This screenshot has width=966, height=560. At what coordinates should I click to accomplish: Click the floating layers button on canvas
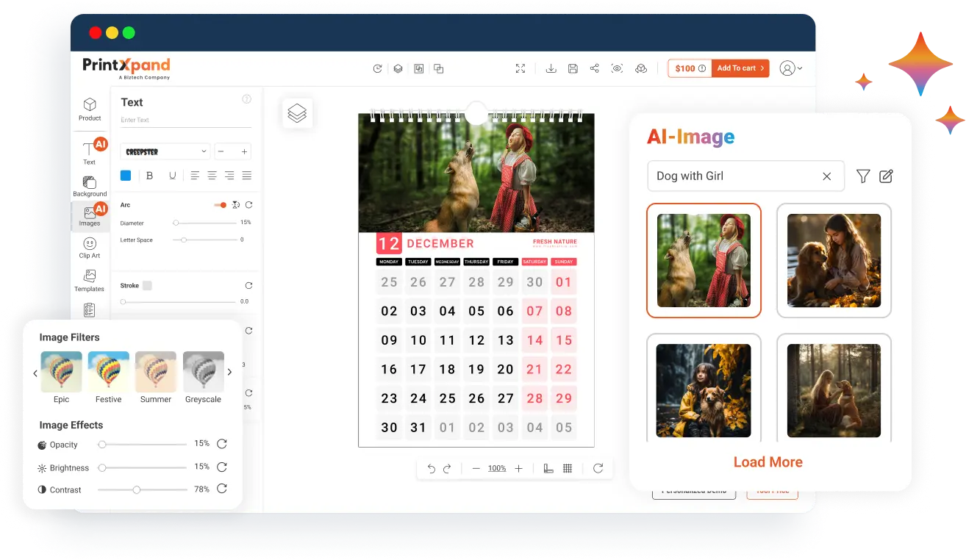tap(297, 113)
